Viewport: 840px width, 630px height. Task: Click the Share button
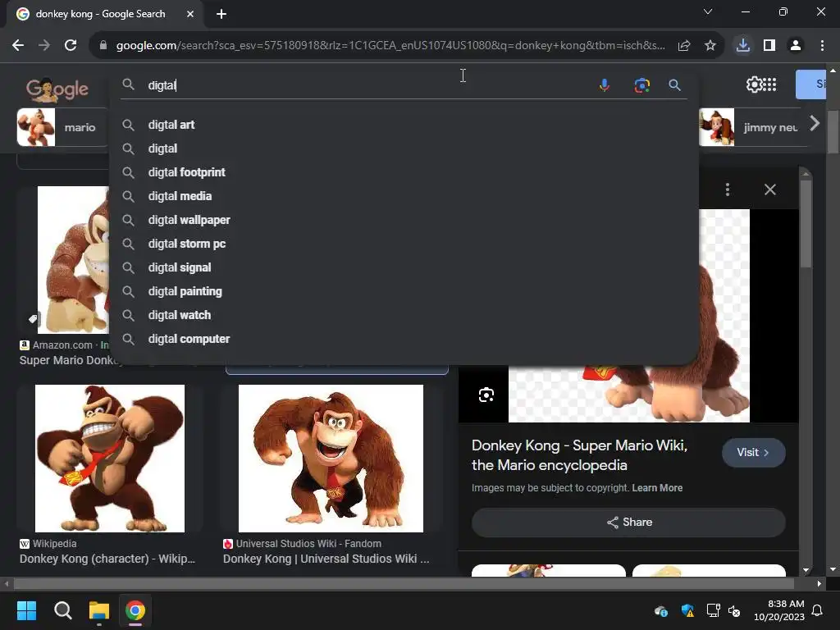point(628,523)
